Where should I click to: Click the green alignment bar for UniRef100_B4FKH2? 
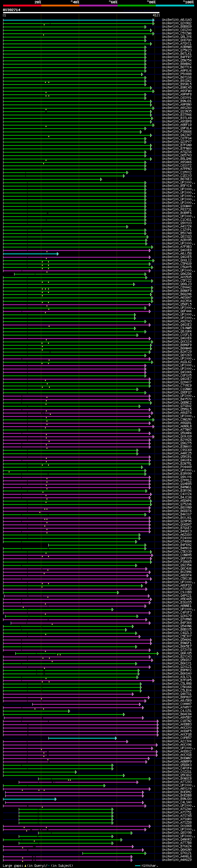97,545
